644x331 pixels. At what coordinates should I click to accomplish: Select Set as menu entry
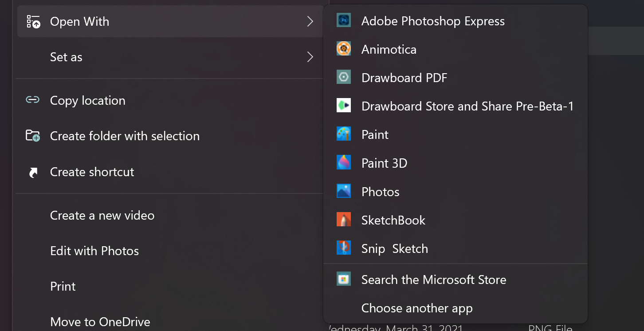pyautogui.click(x=170, y=57)
